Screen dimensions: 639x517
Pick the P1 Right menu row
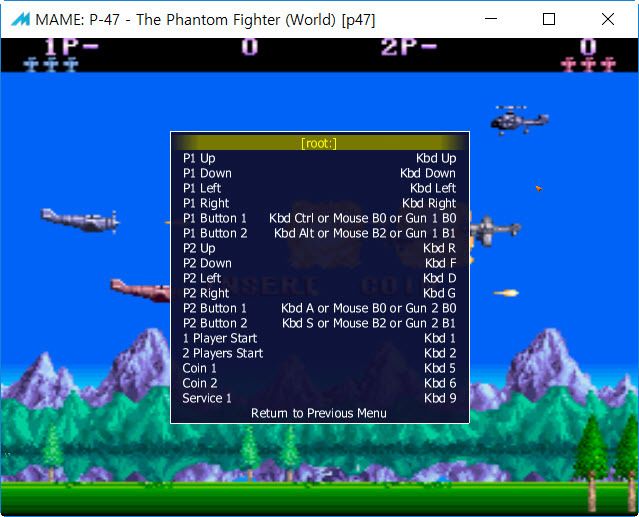320,203
